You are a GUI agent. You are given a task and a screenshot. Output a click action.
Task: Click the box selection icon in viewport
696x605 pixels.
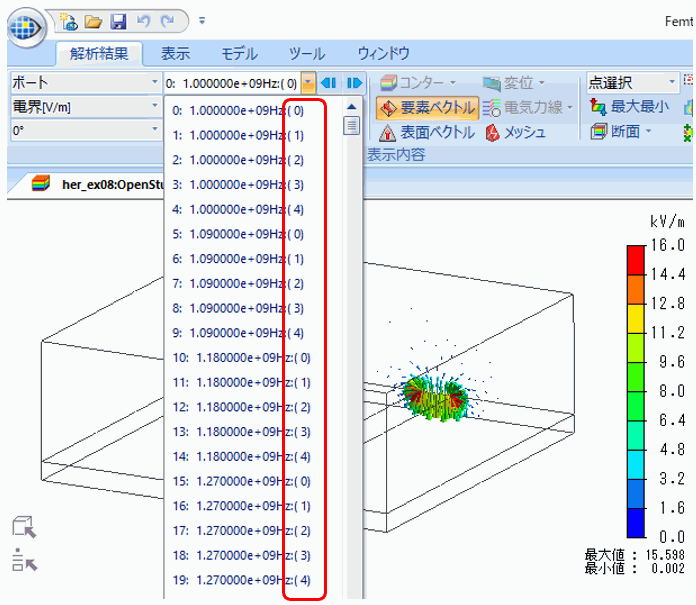pos(25,527)
